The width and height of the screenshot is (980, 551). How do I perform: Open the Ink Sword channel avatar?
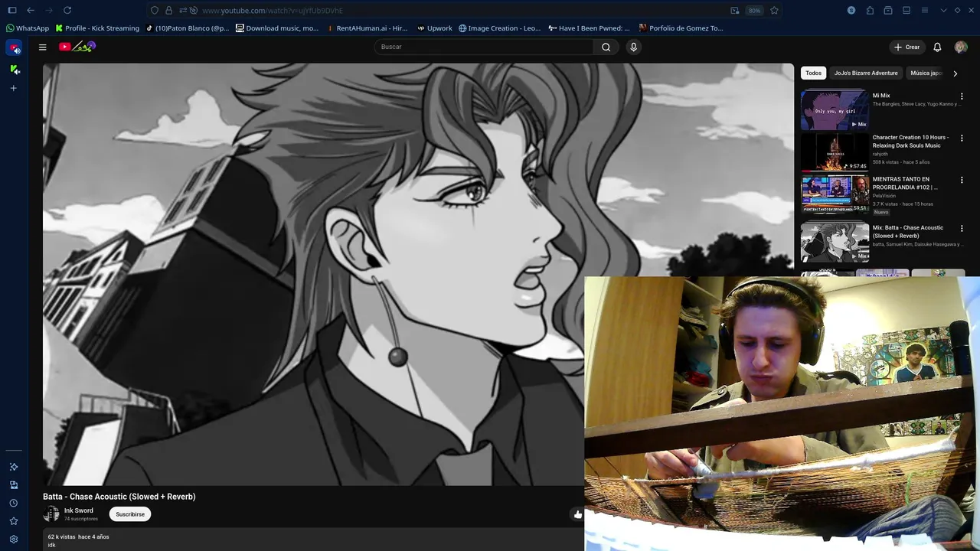pos(51,514)
